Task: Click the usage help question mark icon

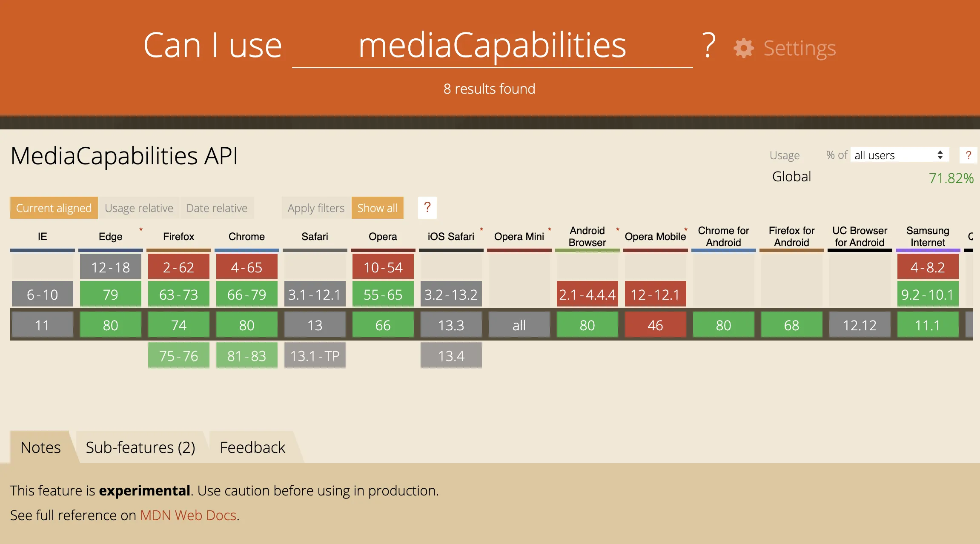Action: [969, 155]
